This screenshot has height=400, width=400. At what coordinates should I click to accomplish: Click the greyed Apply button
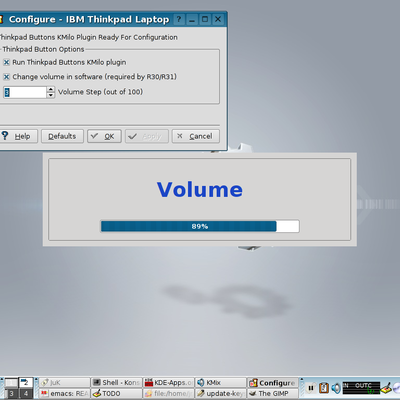147,136
